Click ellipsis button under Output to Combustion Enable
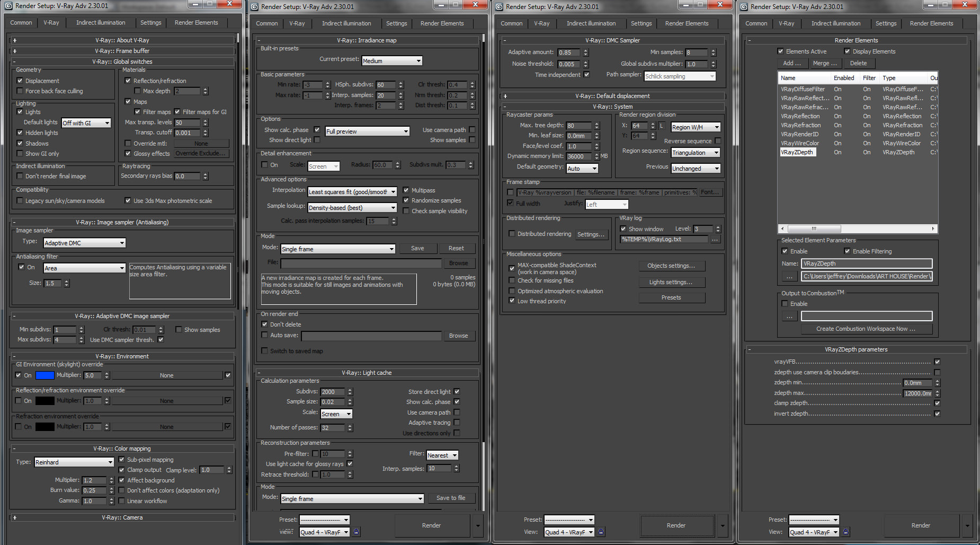980x545 pixels. [x=789, y=316]
